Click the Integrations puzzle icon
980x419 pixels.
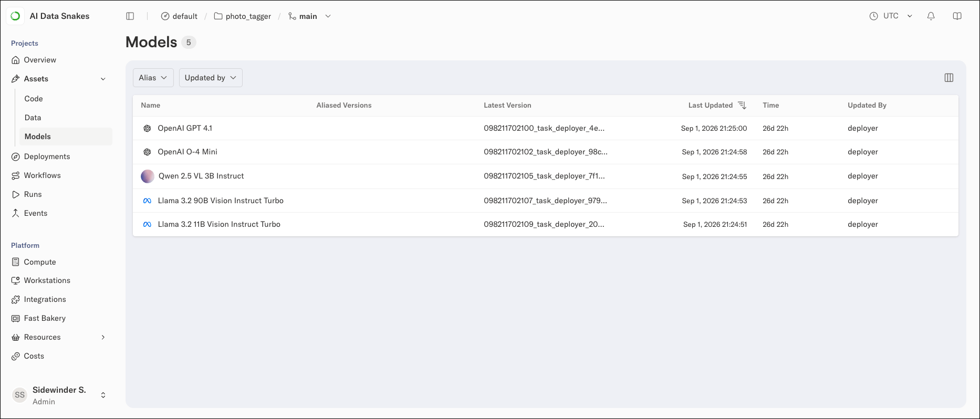pos(16,299)
